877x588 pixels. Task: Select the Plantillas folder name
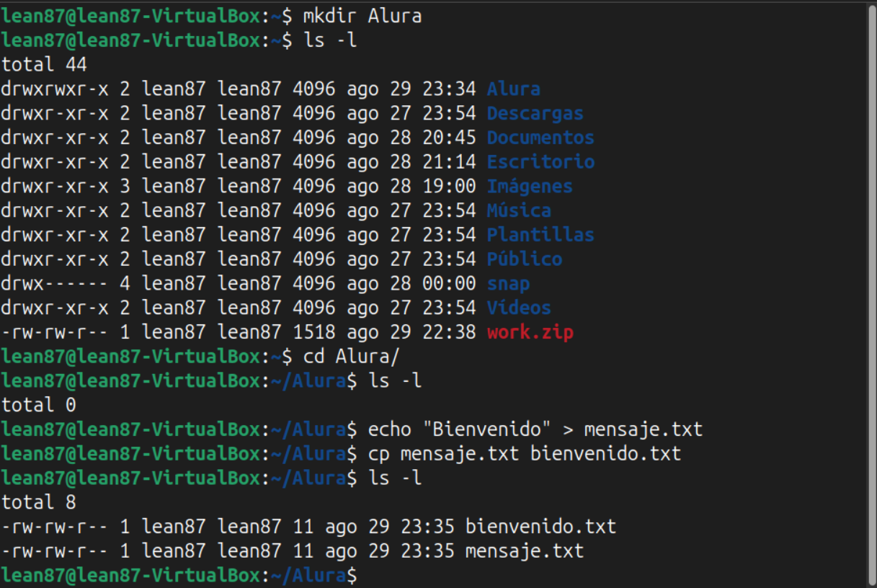tap(540, 235)
